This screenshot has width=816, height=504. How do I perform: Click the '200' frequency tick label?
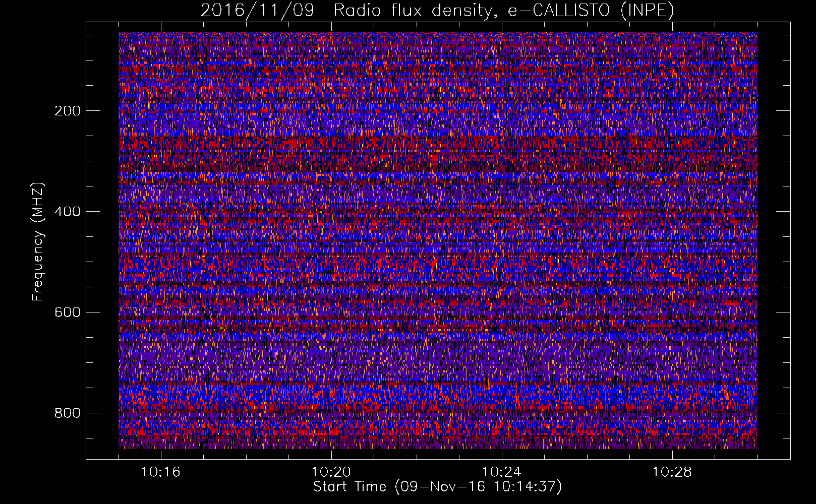[x=68, y=111]
